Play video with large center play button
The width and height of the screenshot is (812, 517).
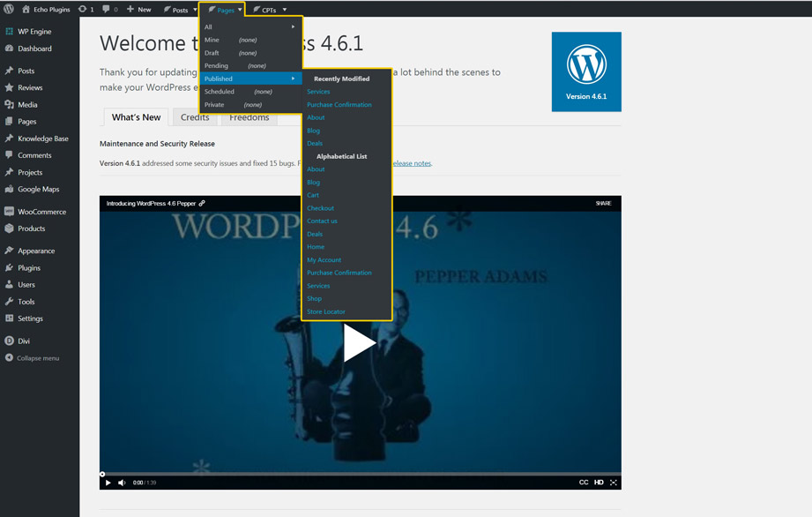point(360,342)
